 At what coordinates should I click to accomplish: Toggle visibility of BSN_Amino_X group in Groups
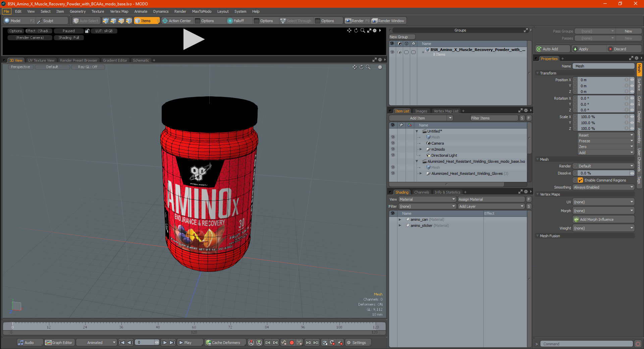click(x=392, y=52)
